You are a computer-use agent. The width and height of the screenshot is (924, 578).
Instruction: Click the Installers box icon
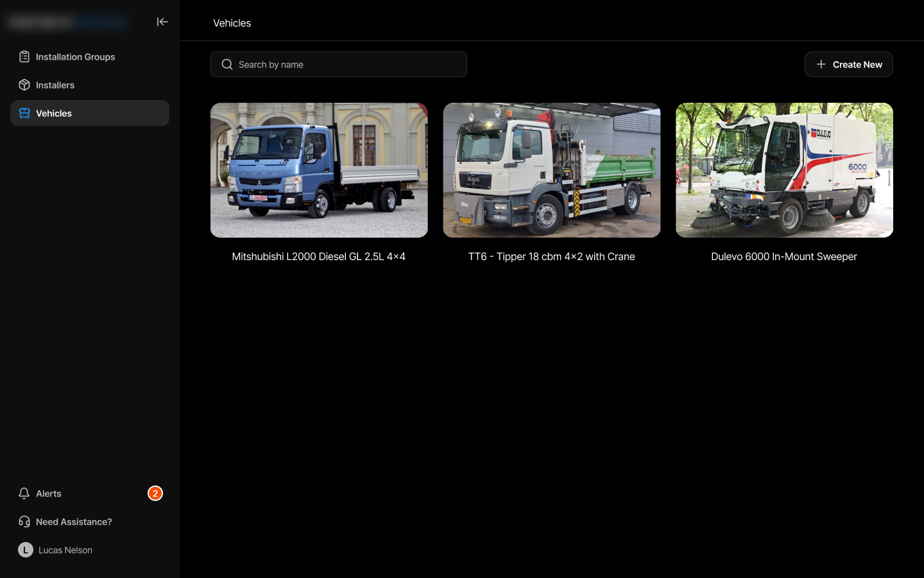click(x=24, y=85)
